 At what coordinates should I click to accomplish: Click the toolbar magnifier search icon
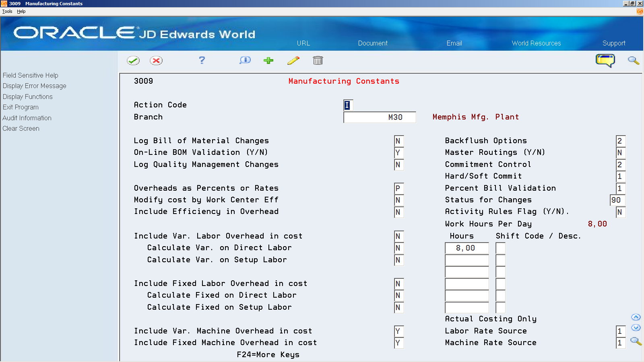point(634,60)
